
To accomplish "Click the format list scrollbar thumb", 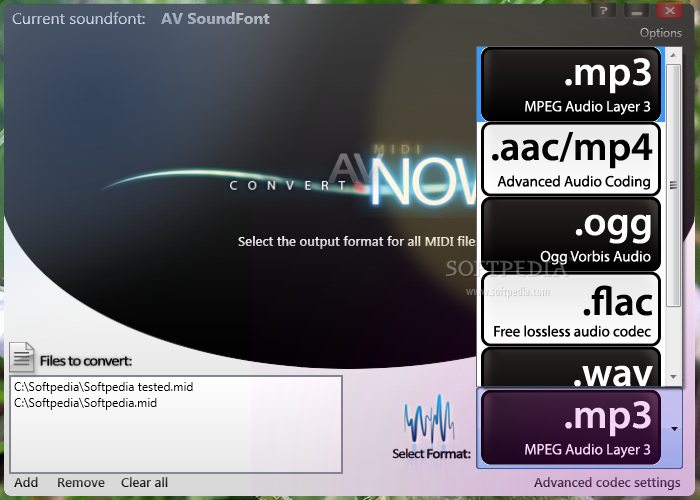I will coord(674,185).
